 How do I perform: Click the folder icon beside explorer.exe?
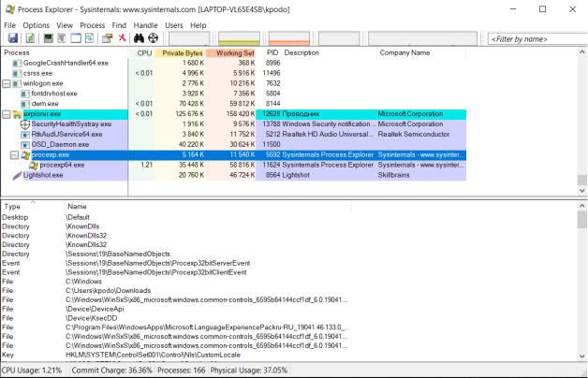pyautogui.click(x=17, y=114)
